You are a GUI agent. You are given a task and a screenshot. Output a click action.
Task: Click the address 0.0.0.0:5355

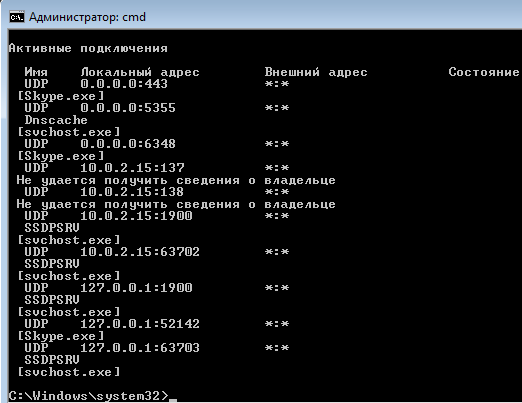click(x=128, y=108)
